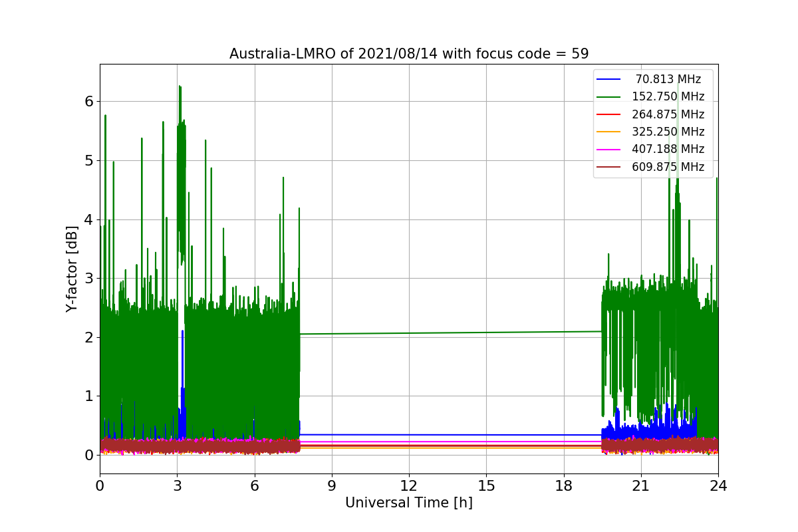Click the flat green line in data gap
The image size is (798, 532).
pyautogui.click(x=451, y=332)
